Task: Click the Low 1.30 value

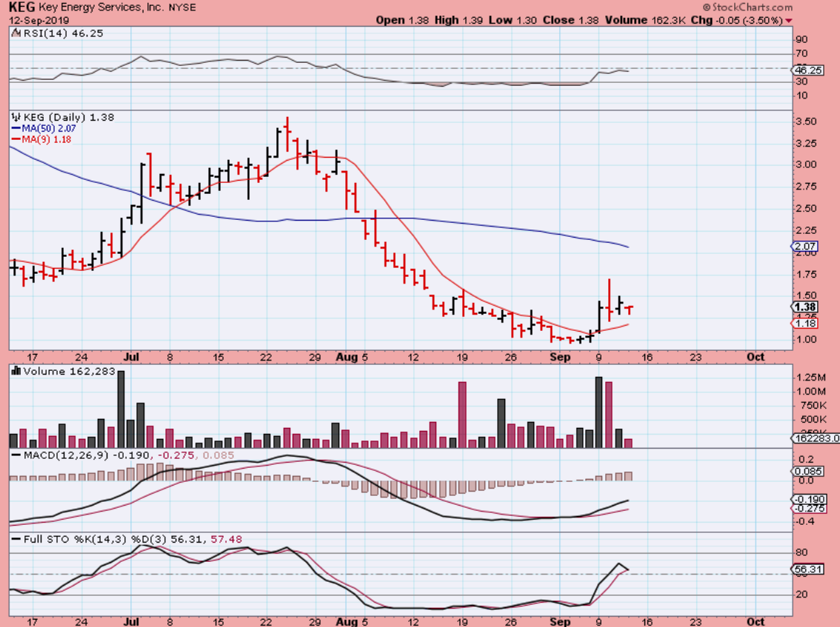Action: point(513,20)
